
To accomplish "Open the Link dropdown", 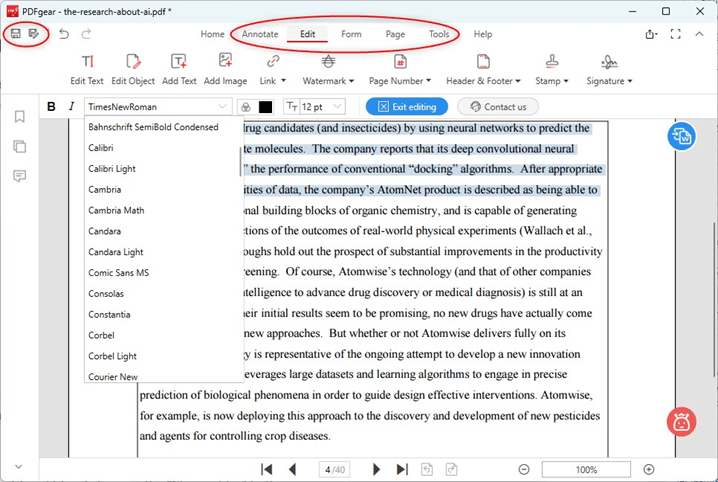I will [273, 69].
